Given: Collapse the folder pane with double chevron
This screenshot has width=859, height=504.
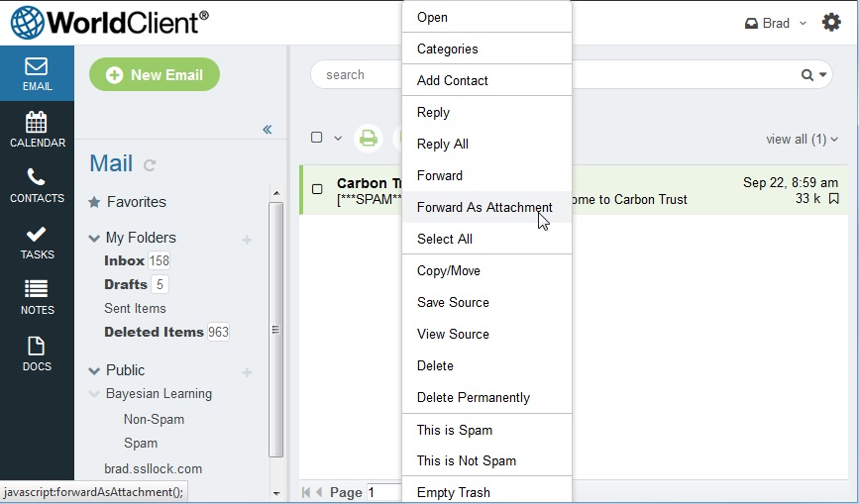Looking at the screenshot, I should pos(268,129).
